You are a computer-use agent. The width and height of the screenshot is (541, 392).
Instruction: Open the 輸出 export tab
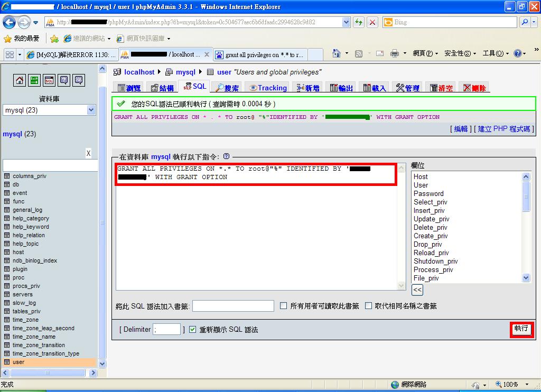click(x=341, y=88)
